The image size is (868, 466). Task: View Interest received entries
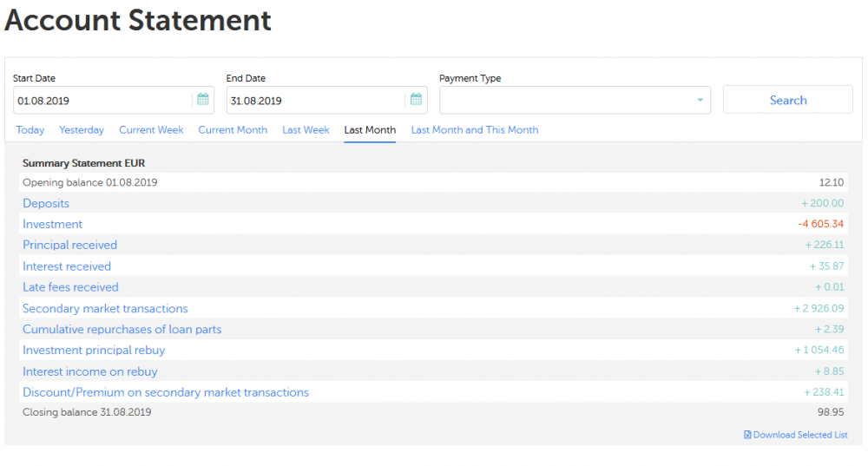point(67,266)
